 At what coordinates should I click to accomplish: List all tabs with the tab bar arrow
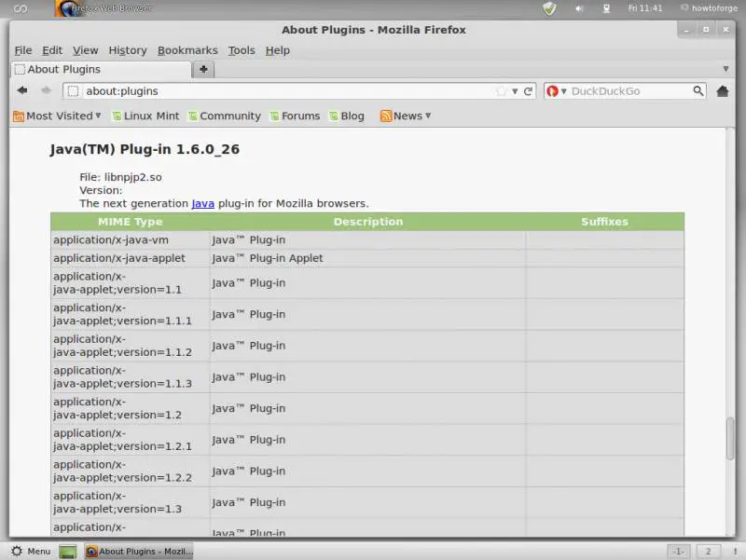coord(725,69)
